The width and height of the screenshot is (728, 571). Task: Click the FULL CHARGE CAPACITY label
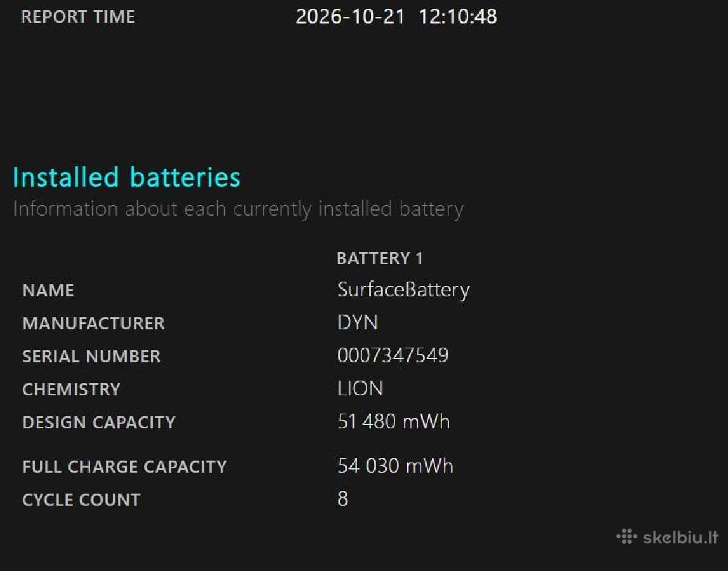pos(124,466)
